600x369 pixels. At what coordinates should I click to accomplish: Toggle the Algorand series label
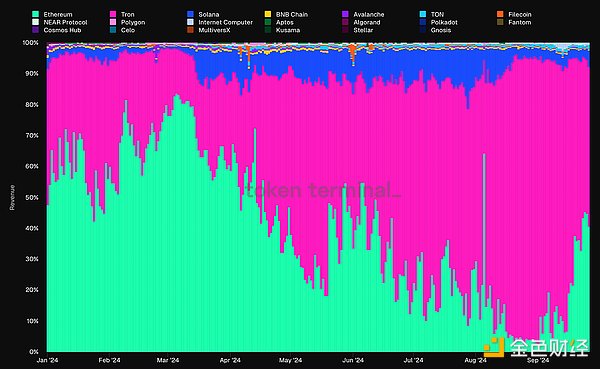[x=367, y=22]
